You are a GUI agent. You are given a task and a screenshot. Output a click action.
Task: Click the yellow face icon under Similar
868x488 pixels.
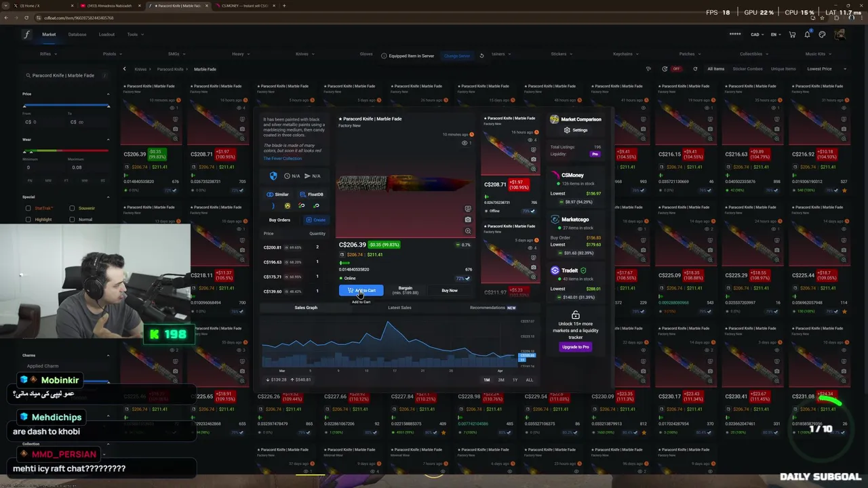click(287, 206)
